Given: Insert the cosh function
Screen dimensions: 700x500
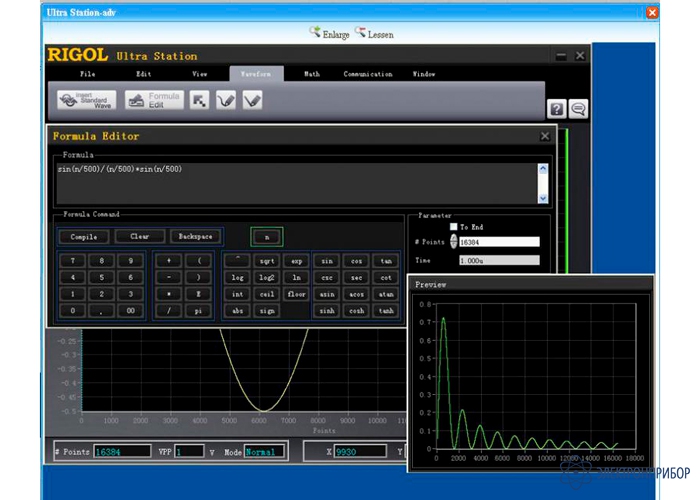Looking at the screenshot, I should (357, 311).
